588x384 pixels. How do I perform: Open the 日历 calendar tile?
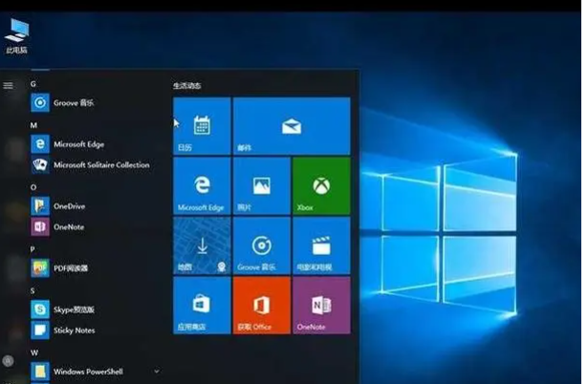point(202,126)
